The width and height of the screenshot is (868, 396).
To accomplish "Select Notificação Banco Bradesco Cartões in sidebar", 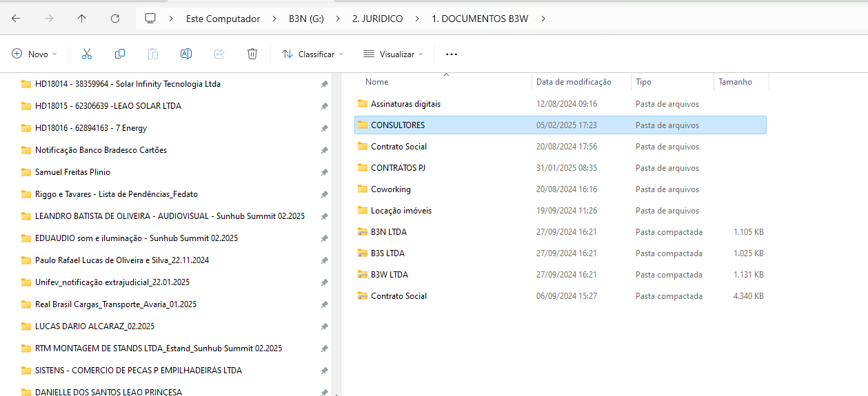I will tap(101, 150).
